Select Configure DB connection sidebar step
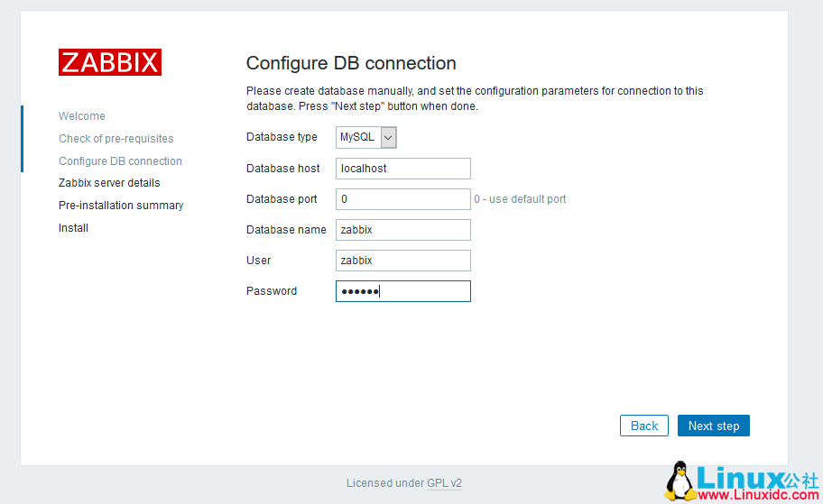Image resolution: width=823 pixels, height=504 pixels. [x=120, y=161]
